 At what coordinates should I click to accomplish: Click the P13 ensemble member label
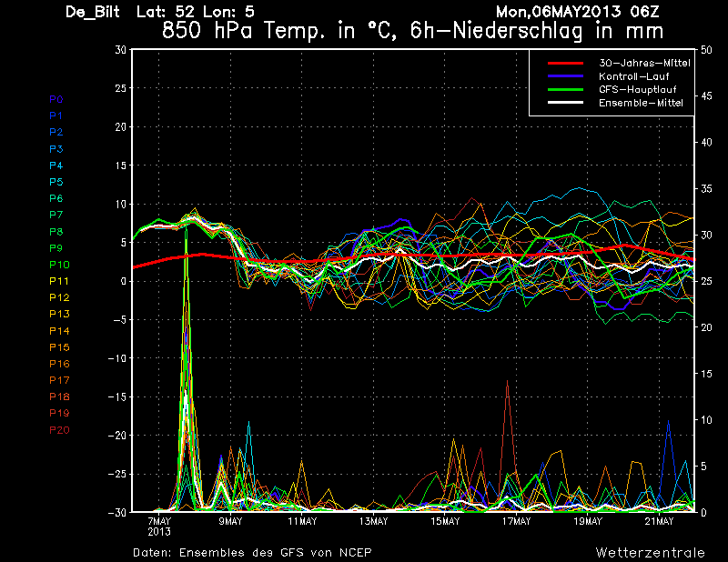coord(59,314)
